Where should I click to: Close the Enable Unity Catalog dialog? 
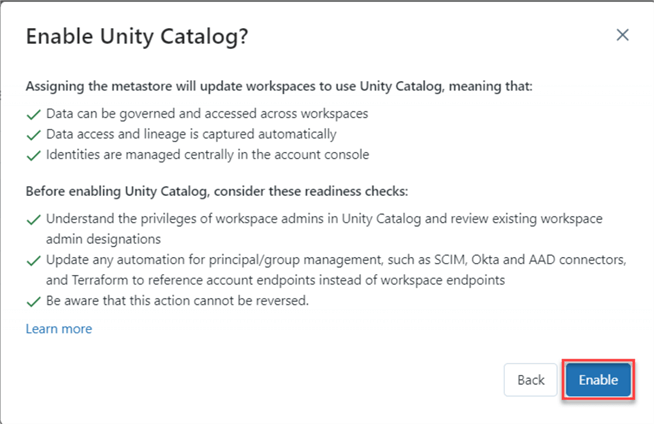click(x=622, y=35)
